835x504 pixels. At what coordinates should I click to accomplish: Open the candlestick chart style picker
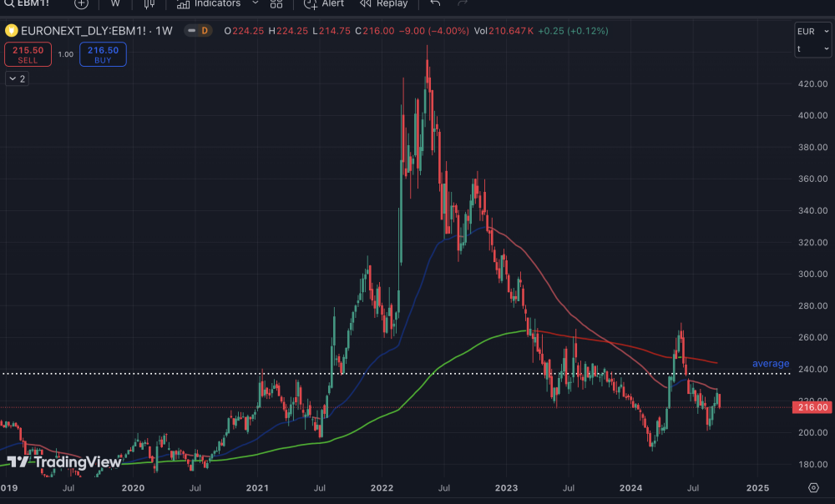pyautogui.click(x=149, y=3)
